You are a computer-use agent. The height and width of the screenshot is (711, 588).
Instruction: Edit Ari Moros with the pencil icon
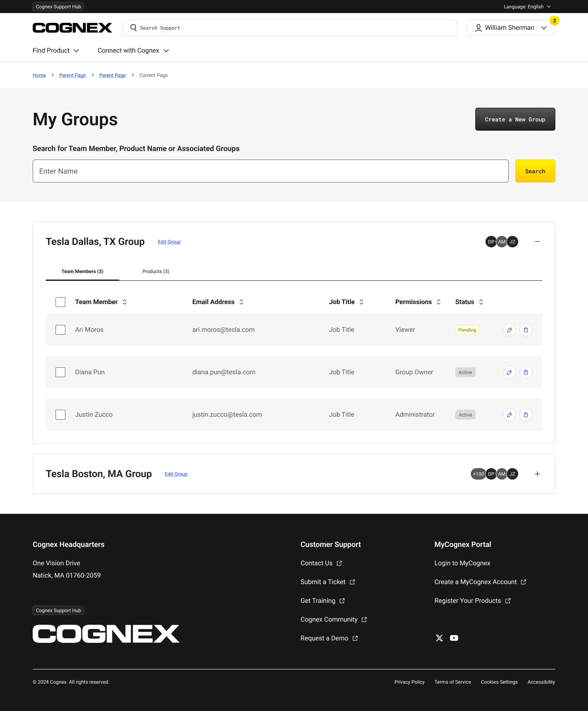point(509,330)
